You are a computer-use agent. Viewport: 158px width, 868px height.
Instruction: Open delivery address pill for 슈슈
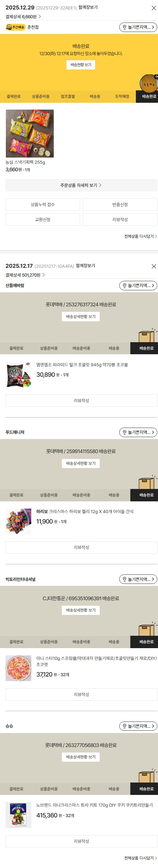(138, 726)
